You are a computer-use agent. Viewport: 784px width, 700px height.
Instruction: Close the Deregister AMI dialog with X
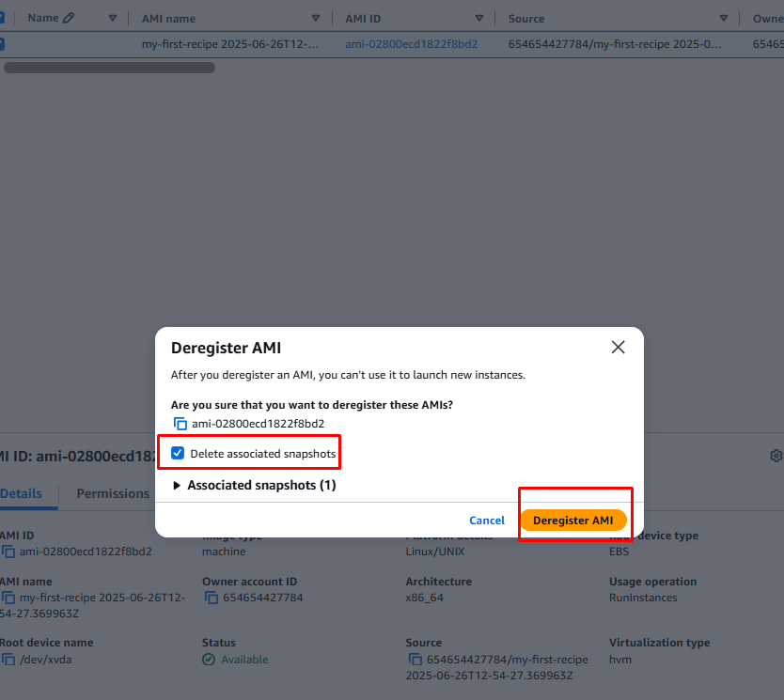click(618, 348)
